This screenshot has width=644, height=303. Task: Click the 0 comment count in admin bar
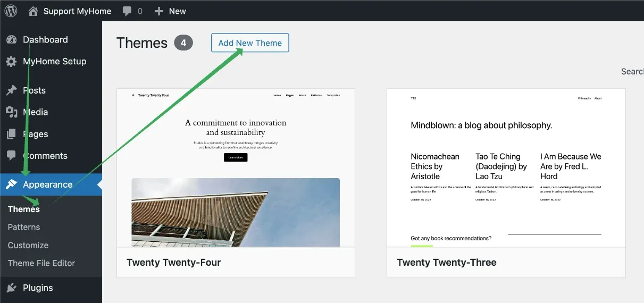tap(140, 11)
